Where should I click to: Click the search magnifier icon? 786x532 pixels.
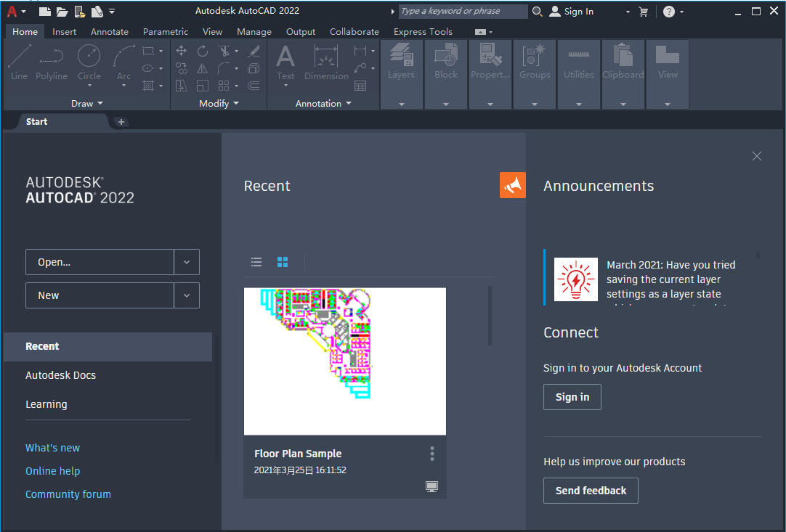(x=537, y=11)
